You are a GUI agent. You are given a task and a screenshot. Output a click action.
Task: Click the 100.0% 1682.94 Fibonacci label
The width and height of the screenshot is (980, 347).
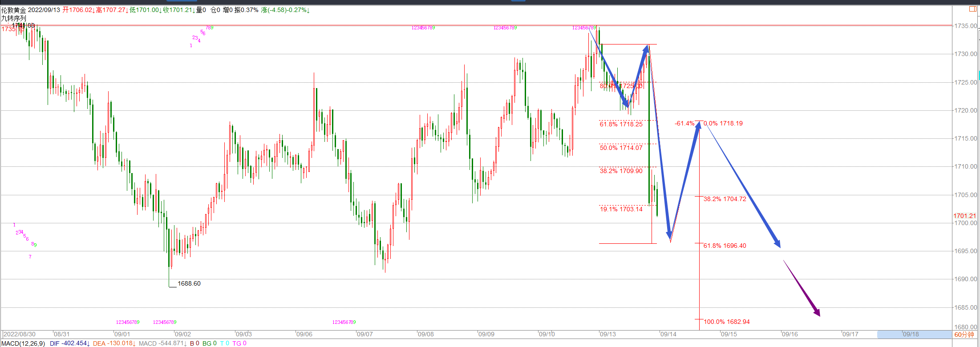(727, 322)
